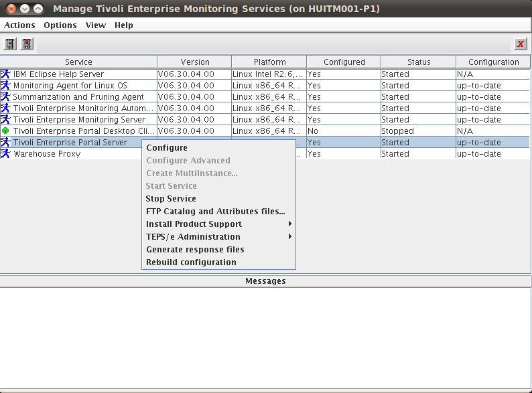Click green check icon of Portal Desktop Client
The height and width of the screenshot is (393, 532).
[5, 131]
